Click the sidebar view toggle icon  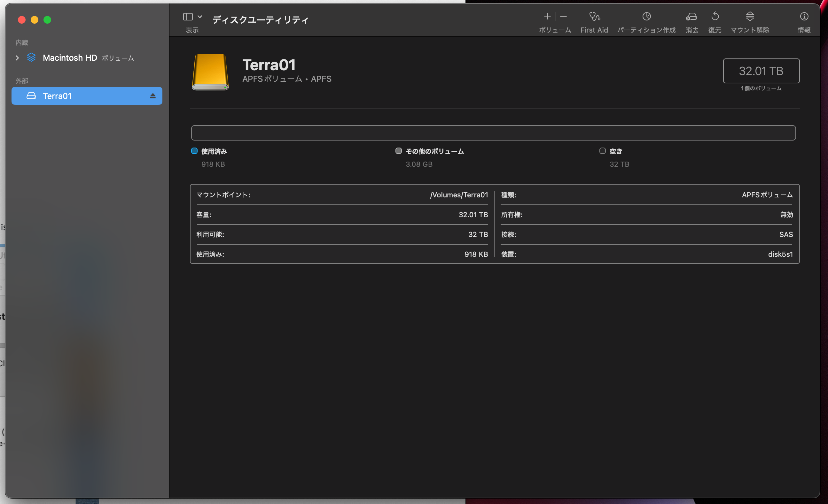pyautogui.click(x=188, y=17)
